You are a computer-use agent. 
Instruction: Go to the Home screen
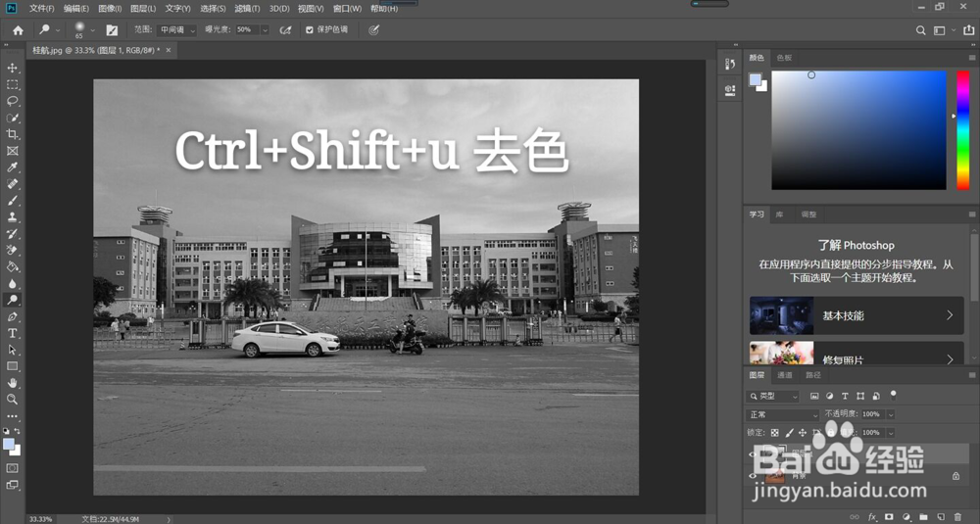click(18, 30)
